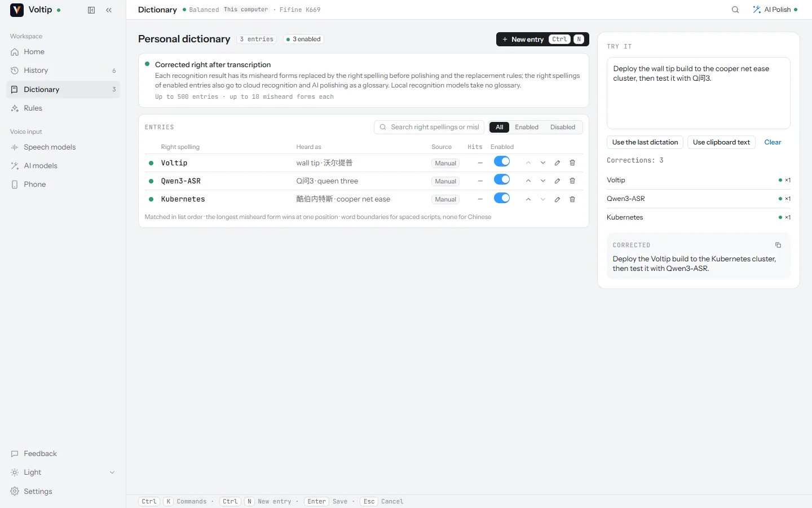Move Voltip entry up

coord(528,163)
